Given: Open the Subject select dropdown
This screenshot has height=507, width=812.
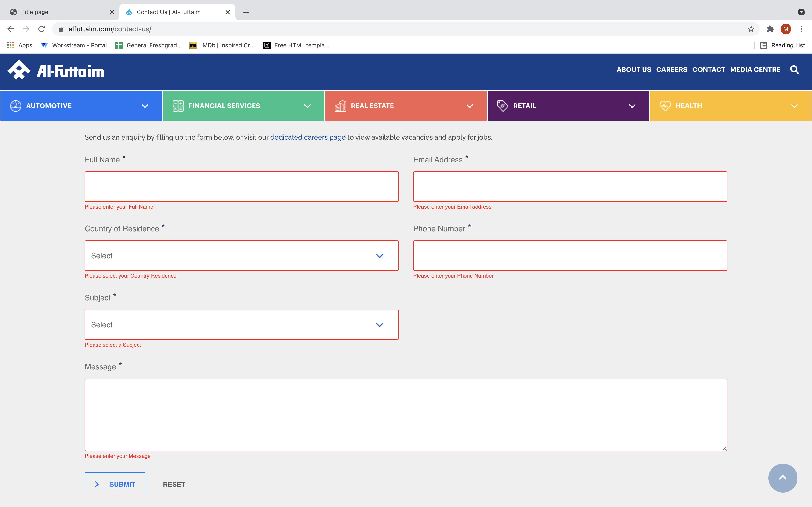Looking at the screenshot, I should (241, 325).
